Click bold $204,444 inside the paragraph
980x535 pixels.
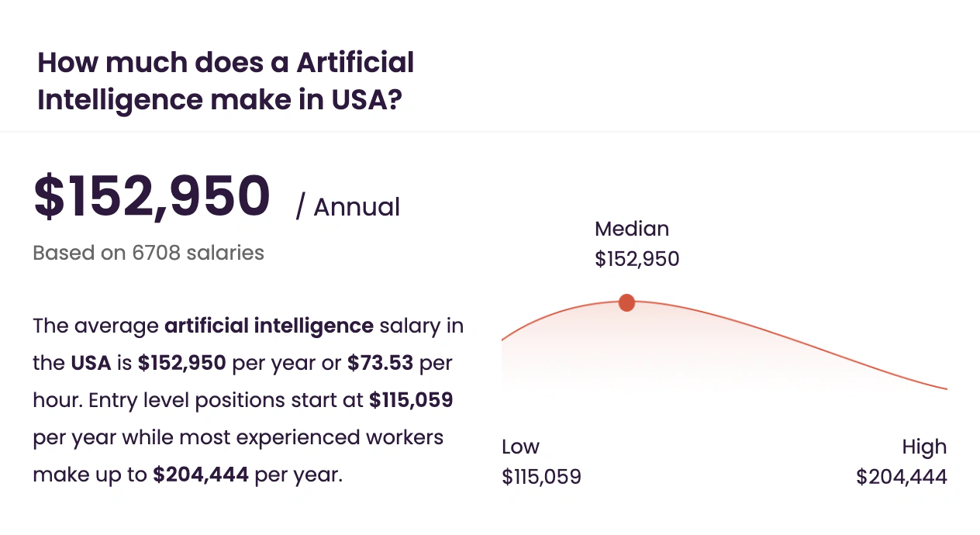[x=201, y=475]
